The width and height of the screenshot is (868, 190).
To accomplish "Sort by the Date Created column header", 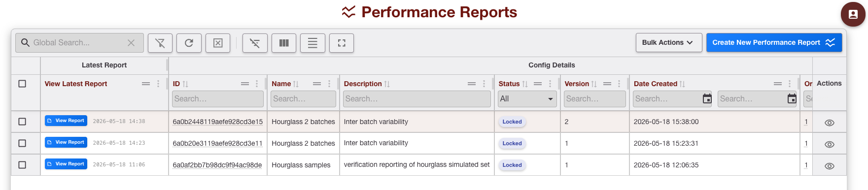I will click(655, 84).
